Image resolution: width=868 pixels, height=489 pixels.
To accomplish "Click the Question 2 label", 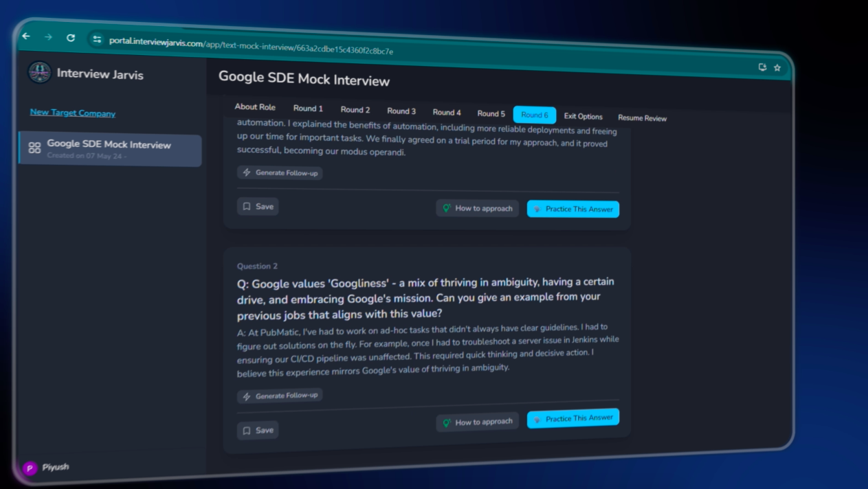I will point(258,266).
